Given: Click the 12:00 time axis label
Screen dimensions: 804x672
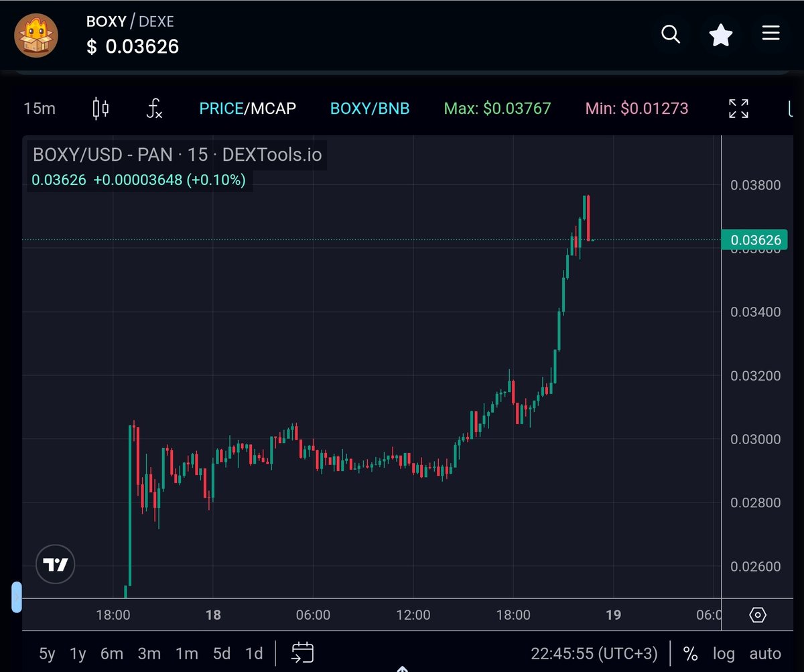Looking at the screenshot, I should click(413, 615).
